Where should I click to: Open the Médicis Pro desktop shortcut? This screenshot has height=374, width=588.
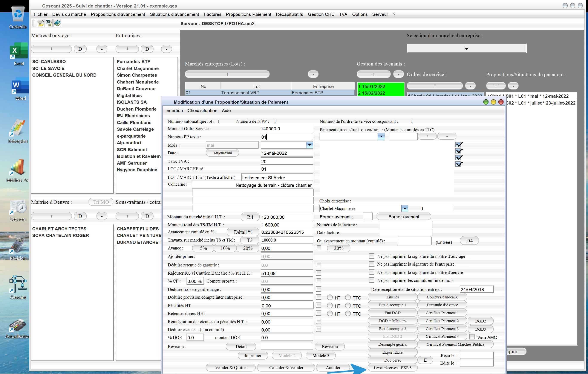18,170
